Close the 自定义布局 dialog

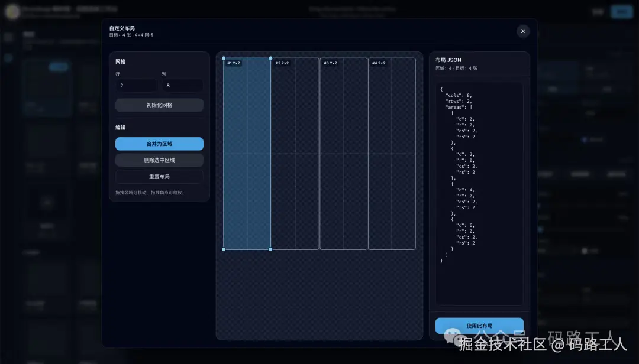click(x=523, y=31)
